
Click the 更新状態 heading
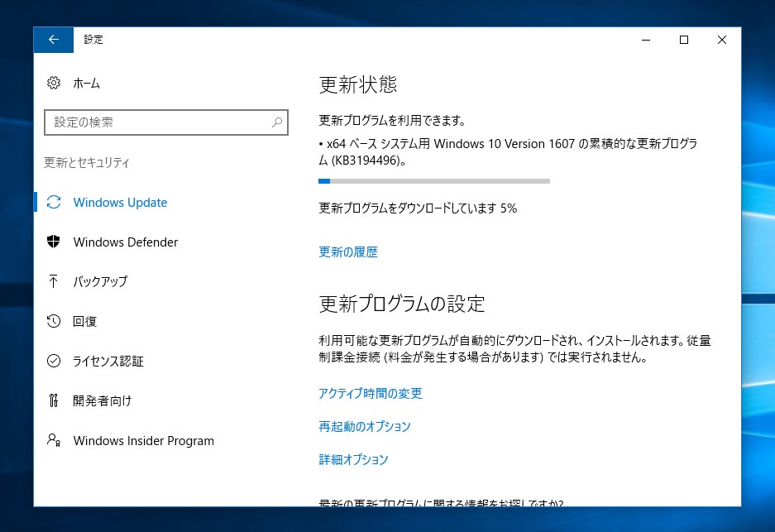pos(358,84)
